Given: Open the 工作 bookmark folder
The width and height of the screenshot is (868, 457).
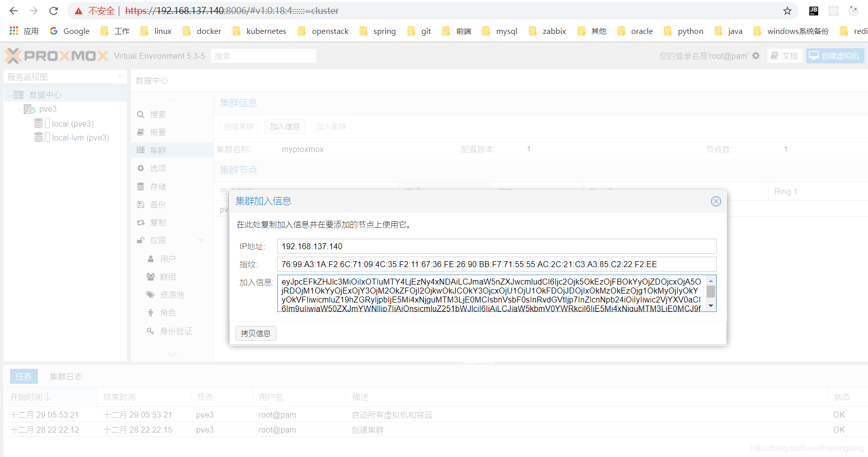Looking at the screenshot, I should [115, 31].
